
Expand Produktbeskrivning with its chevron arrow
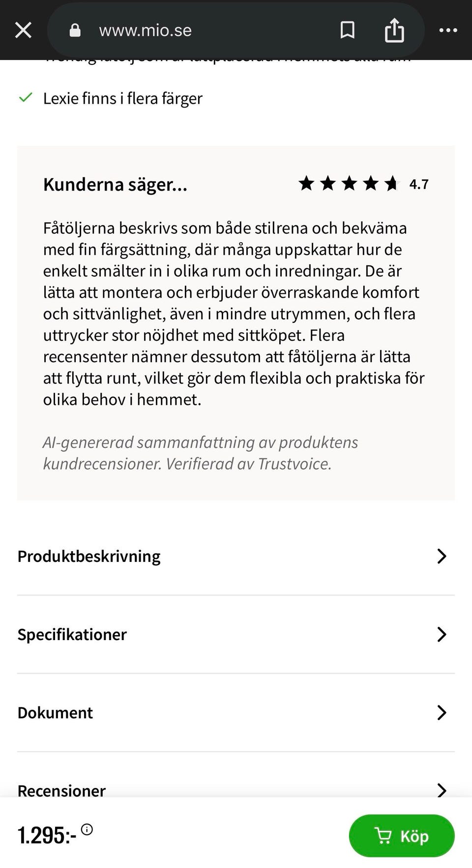(442, 556)
